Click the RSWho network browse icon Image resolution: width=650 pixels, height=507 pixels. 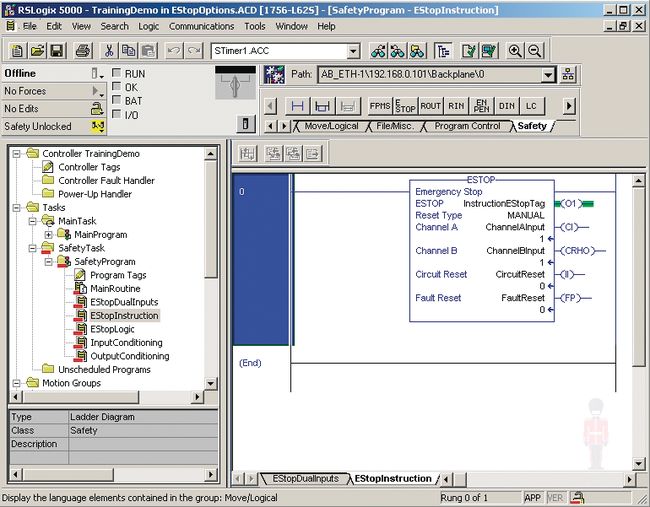[x=568, y=75]
